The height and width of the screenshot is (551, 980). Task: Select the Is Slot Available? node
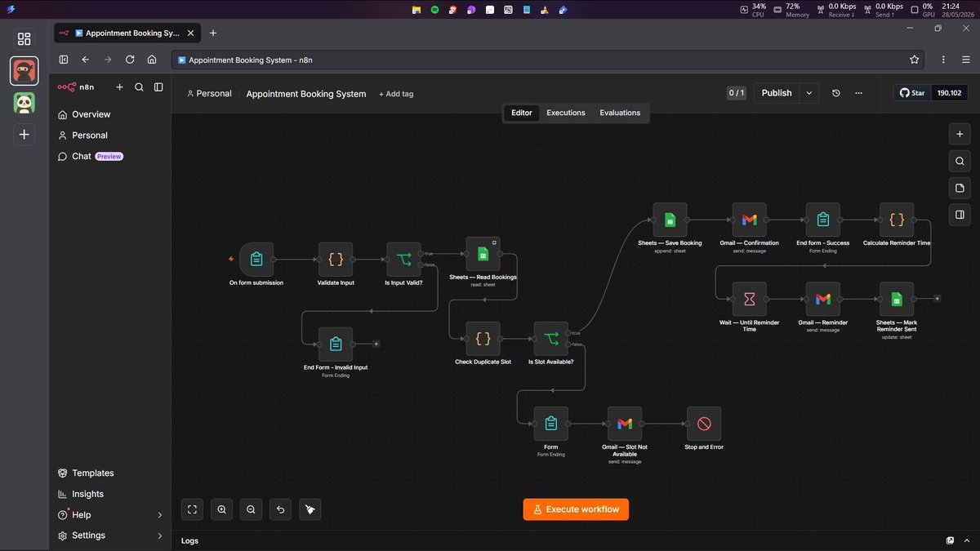551,338
